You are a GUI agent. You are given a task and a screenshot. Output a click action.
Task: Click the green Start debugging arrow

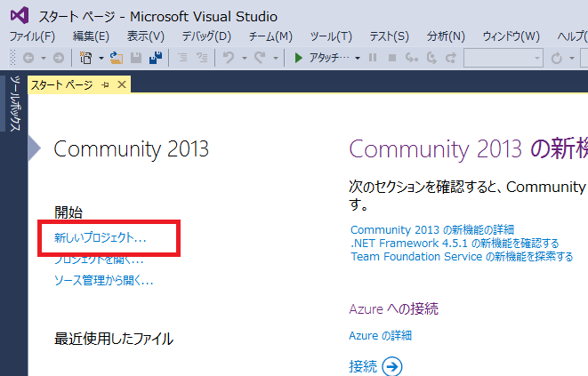[299, 58]
